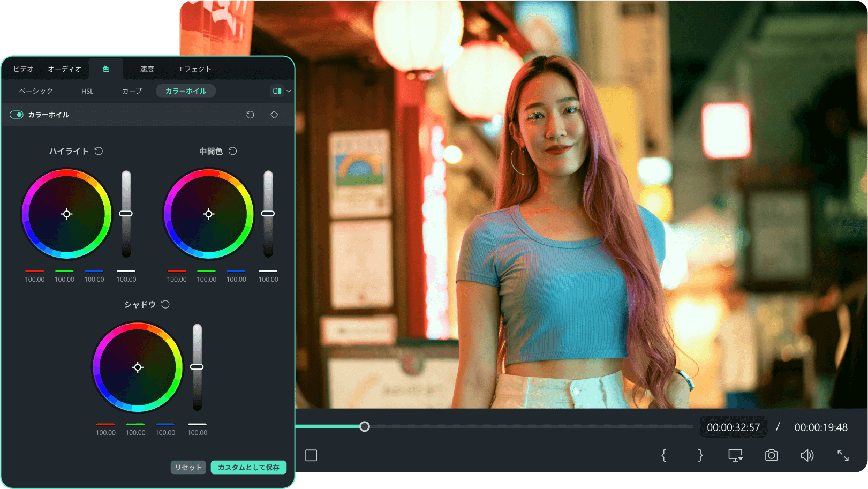Click the カラーホイル section reset arrow

coord(250,115)
